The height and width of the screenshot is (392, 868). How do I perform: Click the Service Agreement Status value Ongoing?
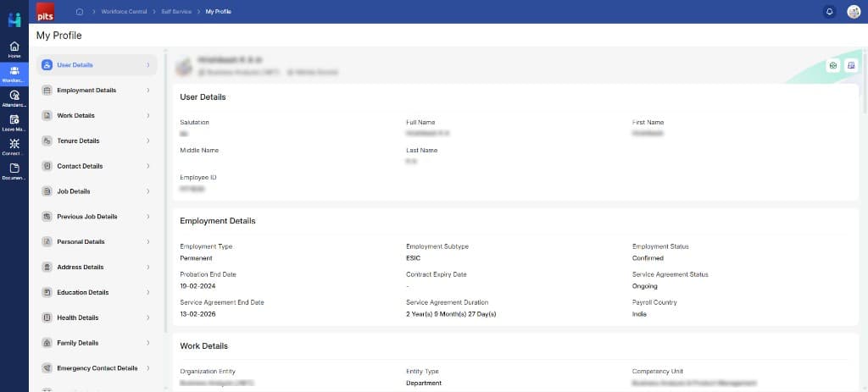(x=645, y=286)
